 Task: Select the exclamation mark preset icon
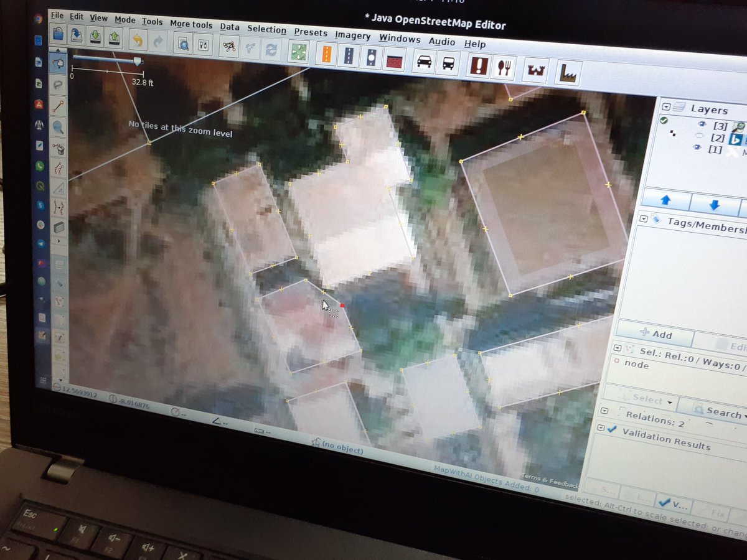(x=478, y=65)
